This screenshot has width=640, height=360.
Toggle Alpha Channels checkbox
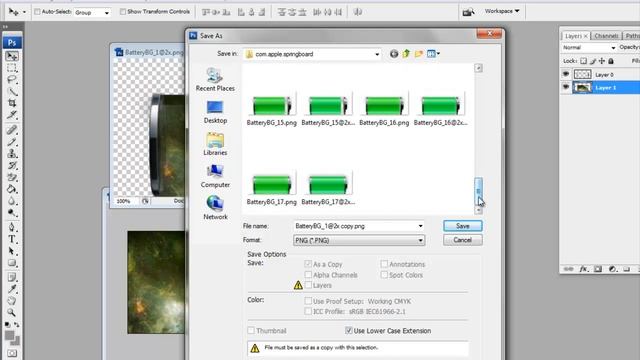(308, 275)
